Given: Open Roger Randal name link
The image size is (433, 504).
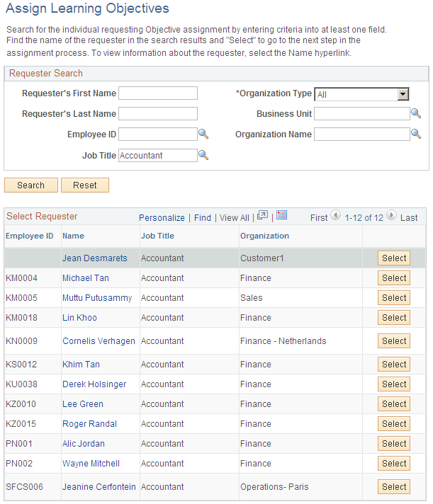Looking at the screenshot, I should pyautogui.click(x=89, y=424).
